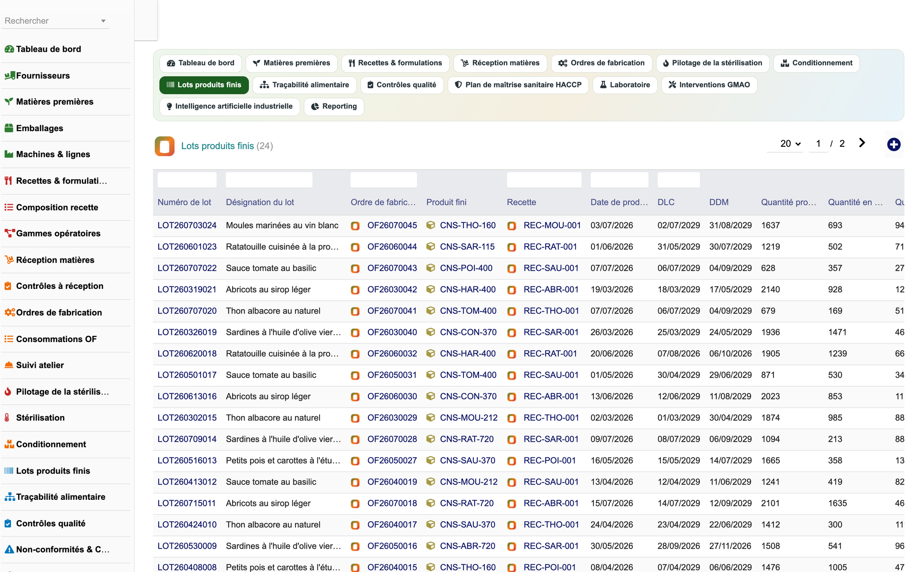Click the Lots produits finis title link
Screen dimensions: 924x572
pyautogui.click(x=217, y=146)
